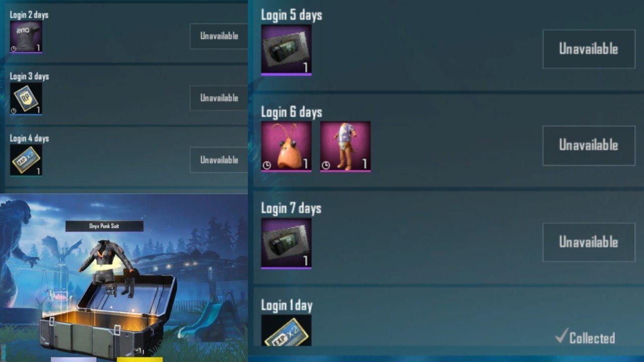Select the orange shrimp headgear under Login 6 days
This screenshot has height=362, width=644.
tap(286, 146)
